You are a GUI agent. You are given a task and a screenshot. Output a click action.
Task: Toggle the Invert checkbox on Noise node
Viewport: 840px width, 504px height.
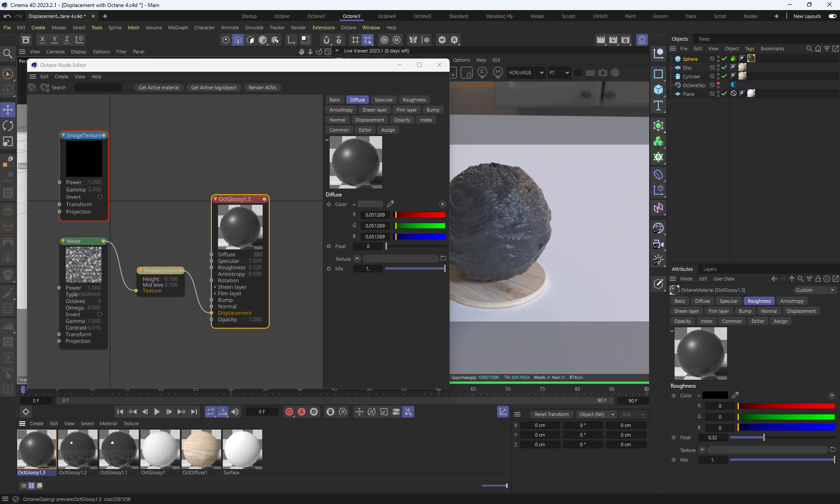coord(99,314)
